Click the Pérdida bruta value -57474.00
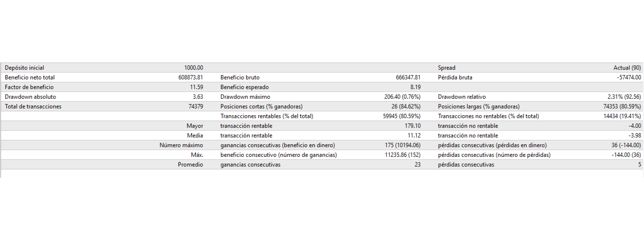Image resolution: width=644 pixels, height=244 pixels. 626,77
